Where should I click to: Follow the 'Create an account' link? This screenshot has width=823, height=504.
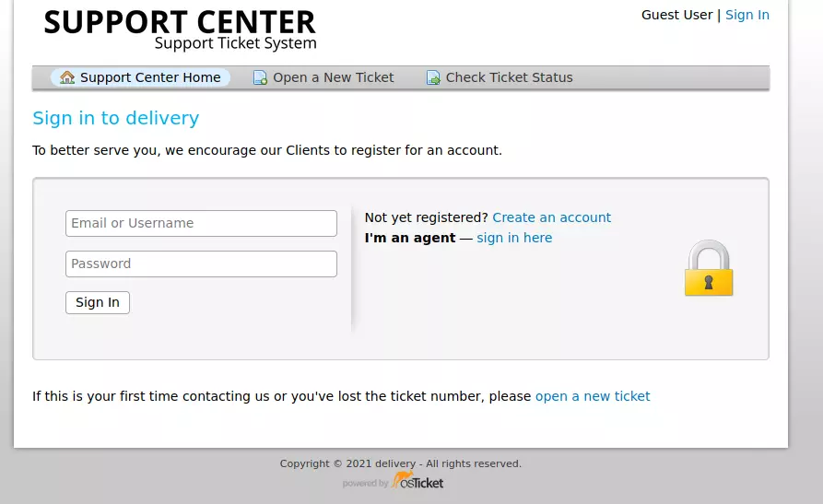[551, 217]
